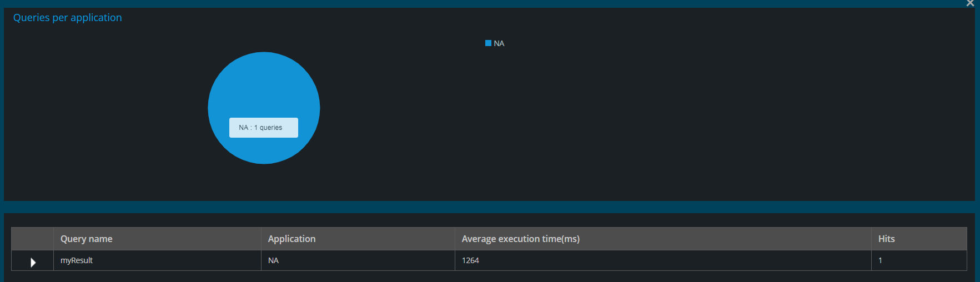980x282 pixels.
Task: Toggle the NA legend label text
Action: pos(499,43)
